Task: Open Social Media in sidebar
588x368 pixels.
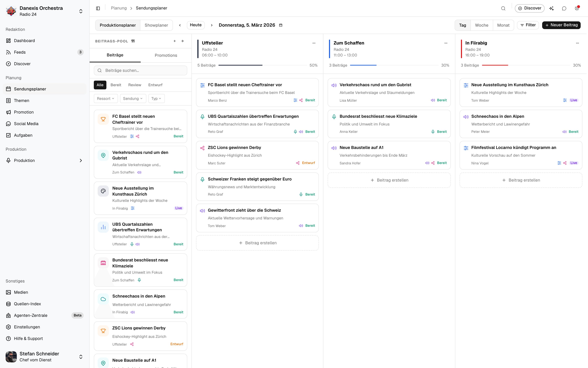Action: pyautogui.click(x=45, y=124)
